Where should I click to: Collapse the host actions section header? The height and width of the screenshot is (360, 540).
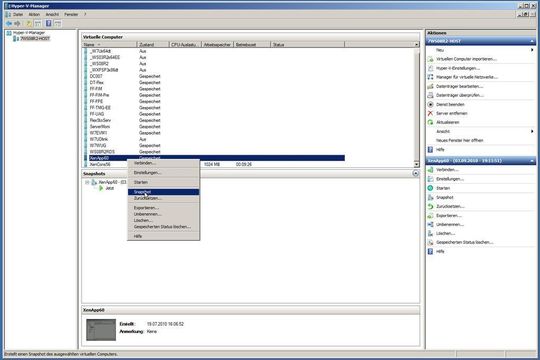(532, 41)
